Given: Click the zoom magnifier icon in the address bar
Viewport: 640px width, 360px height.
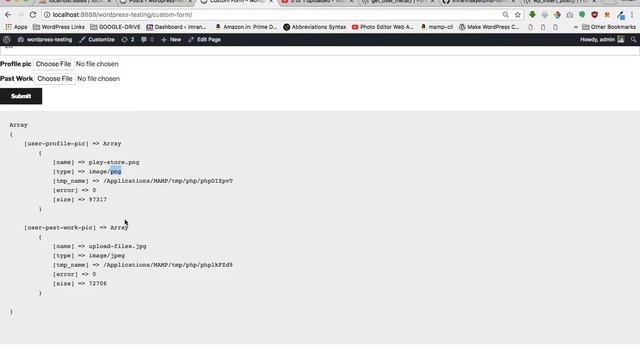Looking at the screenshot, I should 506,15.
